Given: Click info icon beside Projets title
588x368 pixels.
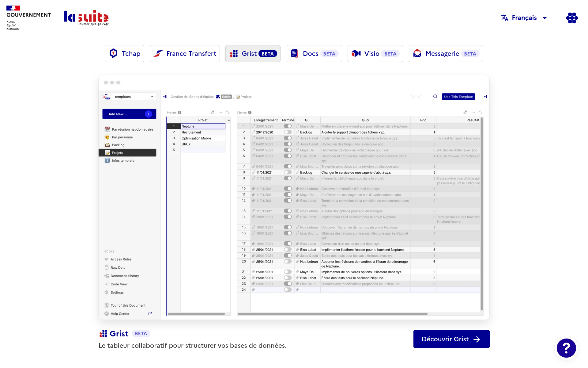Looking at the screenshot, I should [x=180, y=113].
